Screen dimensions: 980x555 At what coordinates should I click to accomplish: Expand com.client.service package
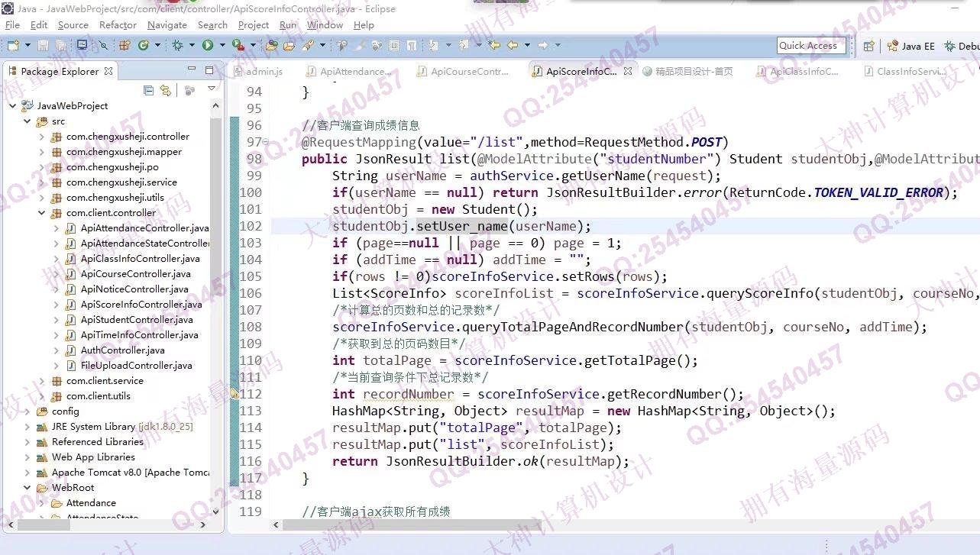[42, 381]
